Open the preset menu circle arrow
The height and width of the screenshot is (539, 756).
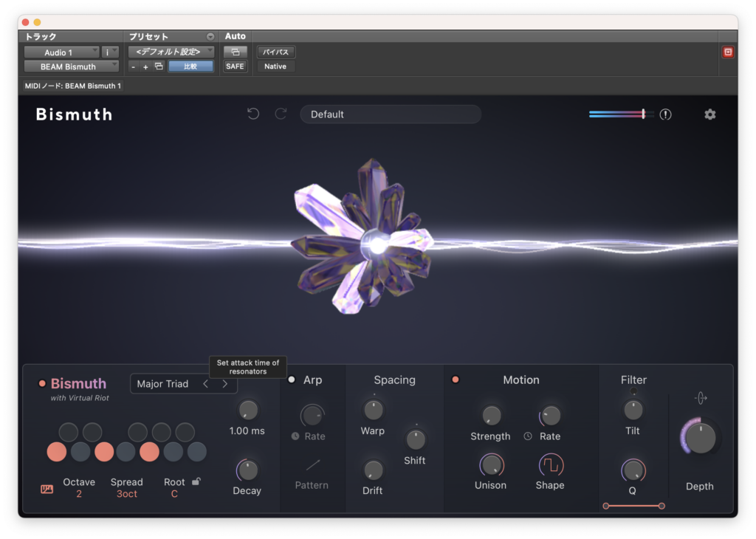pyautogui.click(x=210, y=37)
